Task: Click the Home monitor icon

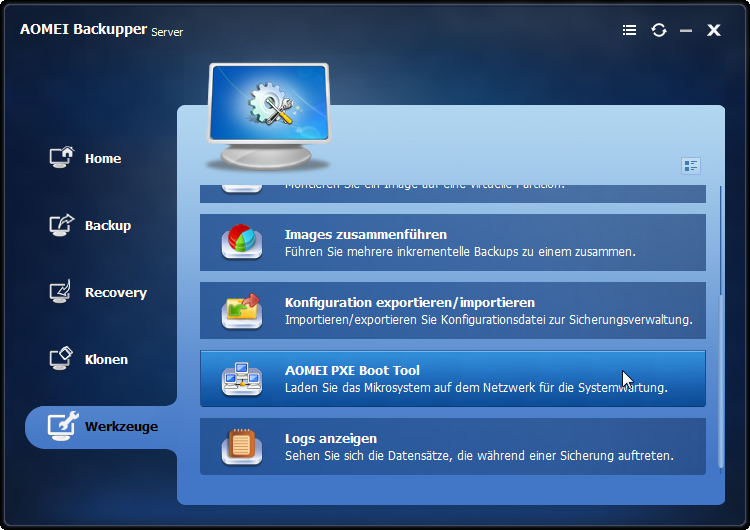Action: 62,157
